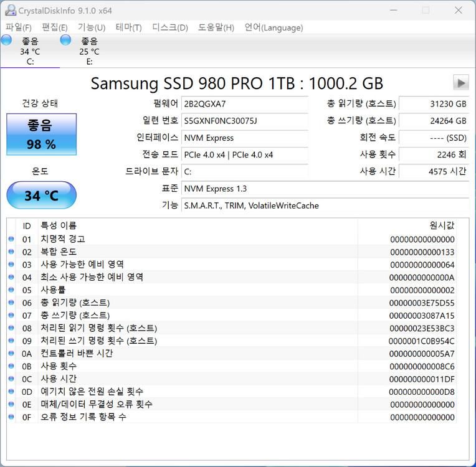Click the 원시값 column header
Image resolution: width=476 pixels, height=467 pixels.
tap(407, 226)
